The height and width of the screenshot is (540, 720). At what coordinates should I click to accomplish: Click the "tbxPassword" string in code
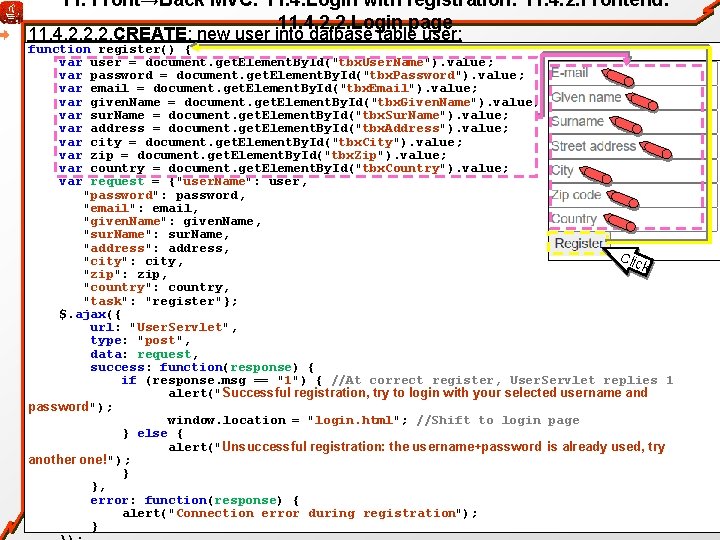click(412, 75)
